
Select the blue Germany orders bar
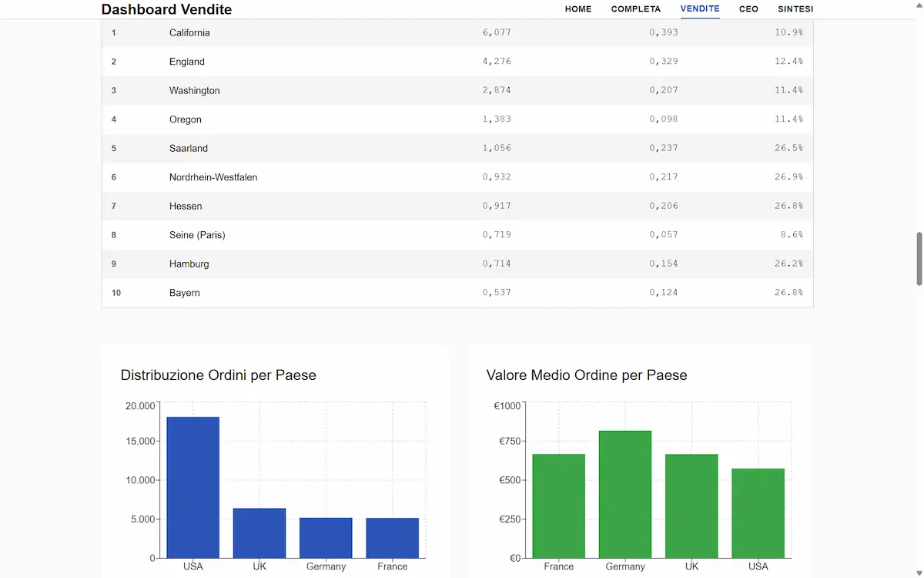tap(326, 537)
